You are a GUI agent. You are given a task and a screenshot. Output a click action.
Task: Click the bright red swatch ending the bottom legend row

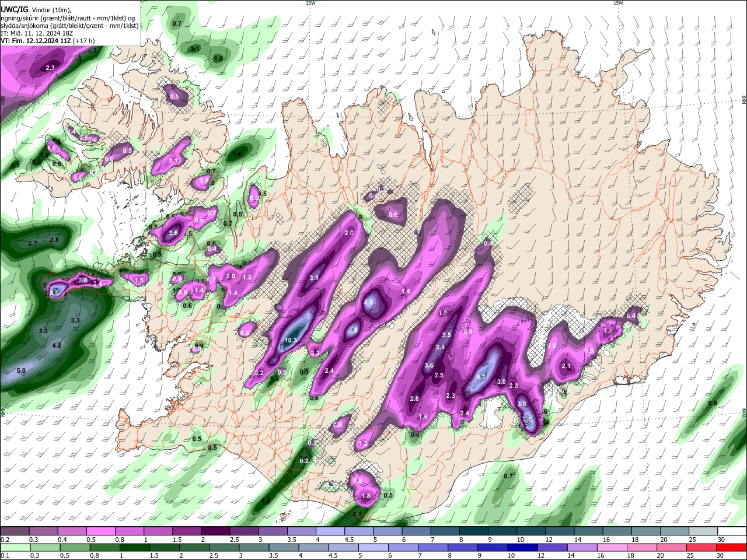pyautogui.click(x=732, y=547)
